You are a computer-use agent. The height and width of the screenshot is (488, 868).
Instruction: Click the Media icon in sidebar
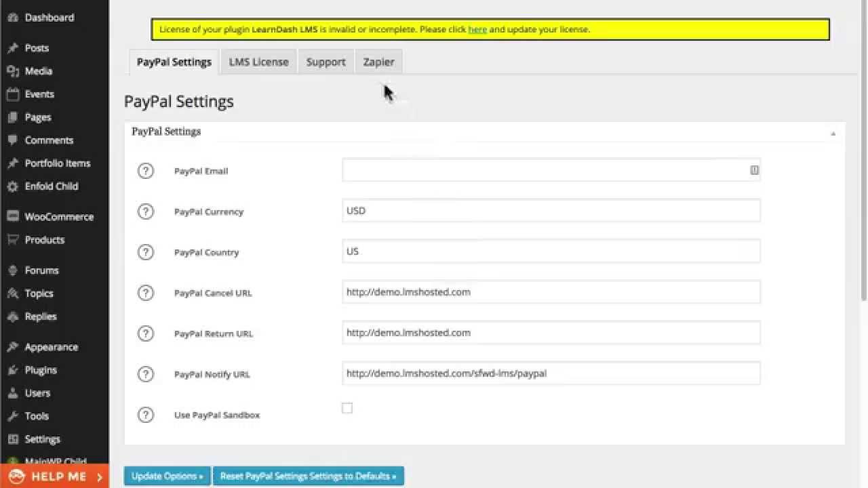[12, 71]
